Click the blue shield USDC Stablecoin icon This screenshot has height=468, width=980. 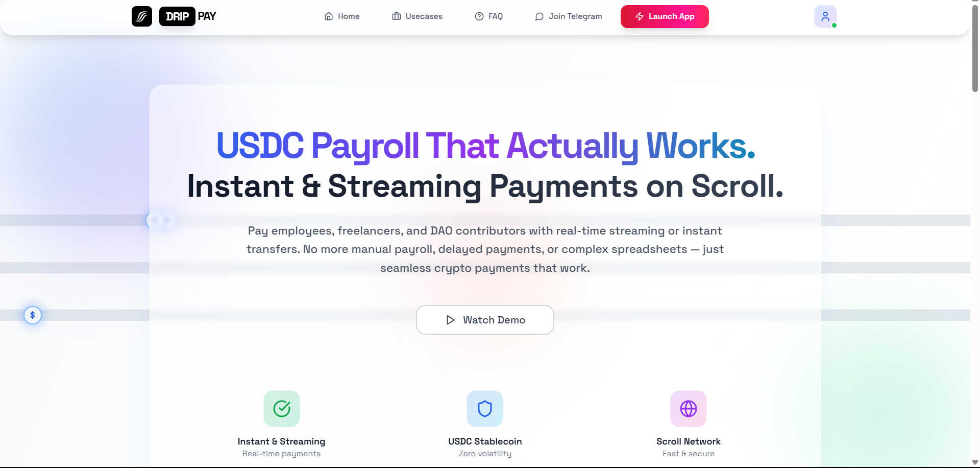tap(485, 409)
